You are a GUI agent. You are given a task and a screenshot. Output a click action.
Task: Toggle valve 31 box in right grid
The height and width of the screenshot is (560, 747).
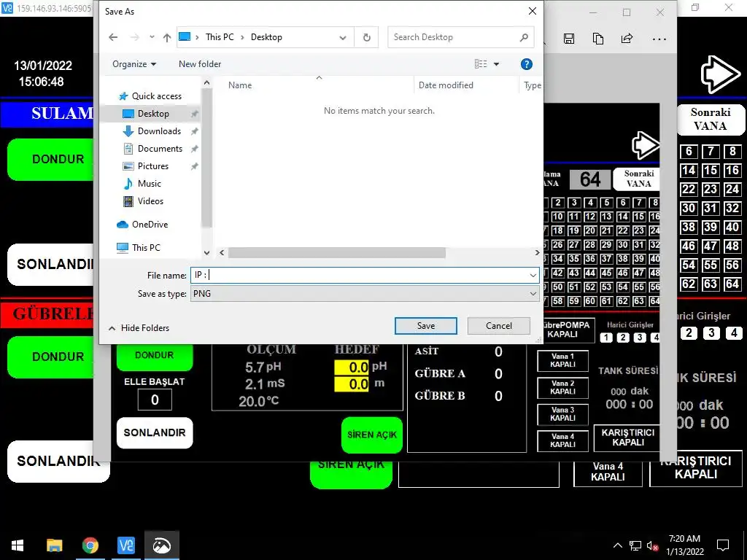coord(711,208)
